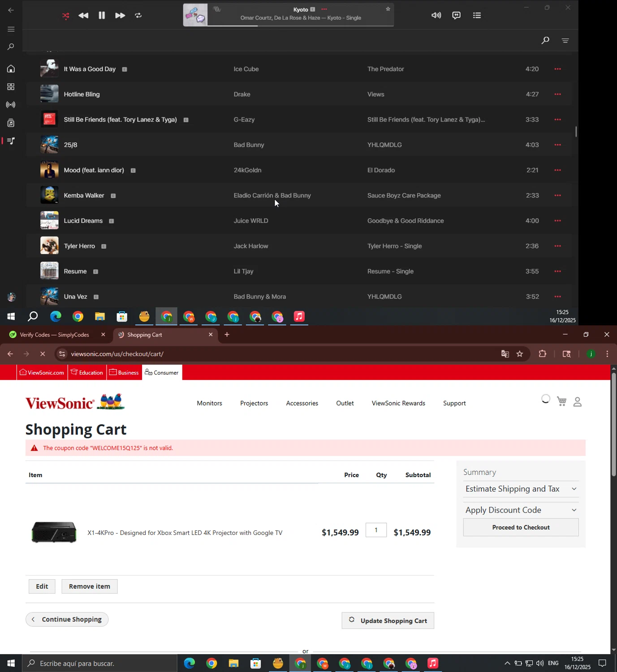Toggle repeat mode in music player
Viewport: 617px width, 672px height.
[x=138, y=16]
